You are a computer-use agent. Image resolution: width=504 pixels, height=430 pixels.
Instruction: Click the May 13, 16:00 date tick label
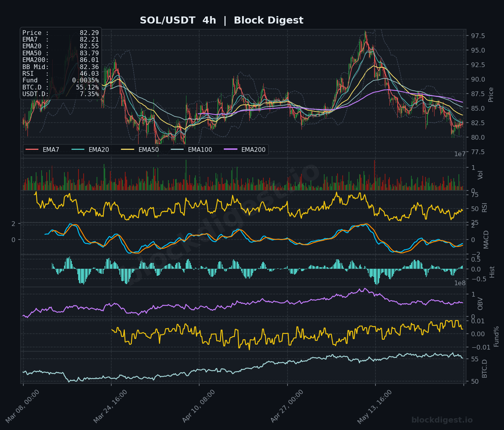coord(375,406)
